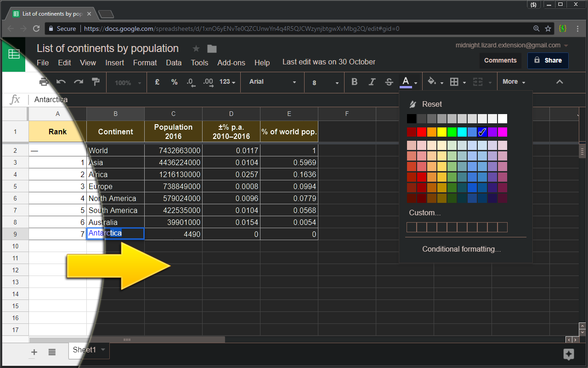Open the Explore button at bottom right
588x368 pixels.
tap(569, 354)
